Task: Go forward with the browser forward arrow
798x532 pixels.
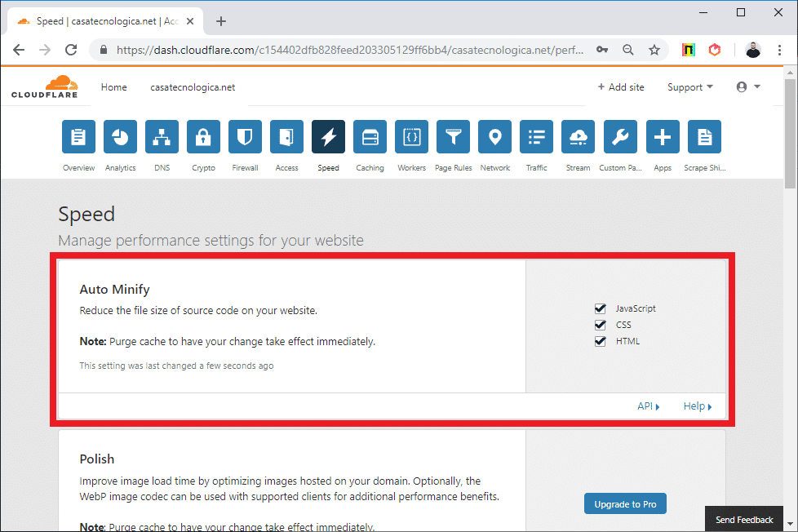Action: [x=45, y=50]
